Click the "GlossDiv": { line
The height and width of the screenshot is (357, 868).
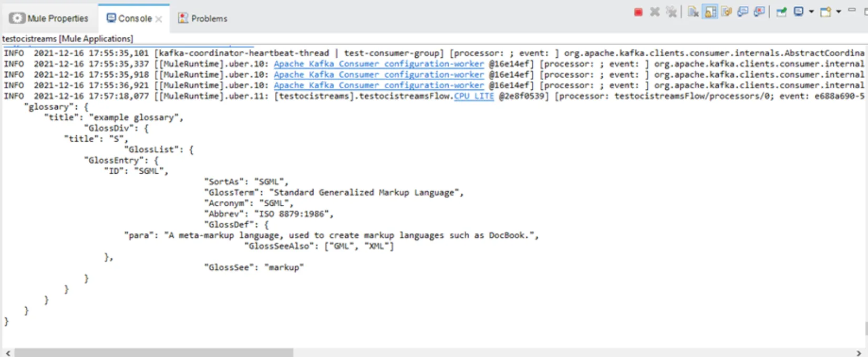point(116,128)
